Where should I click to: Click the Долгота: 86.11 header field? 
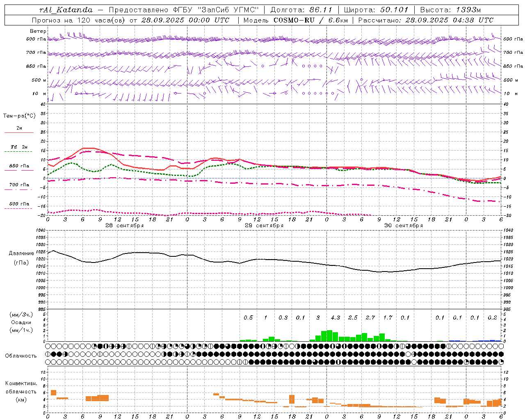[301, 10]
